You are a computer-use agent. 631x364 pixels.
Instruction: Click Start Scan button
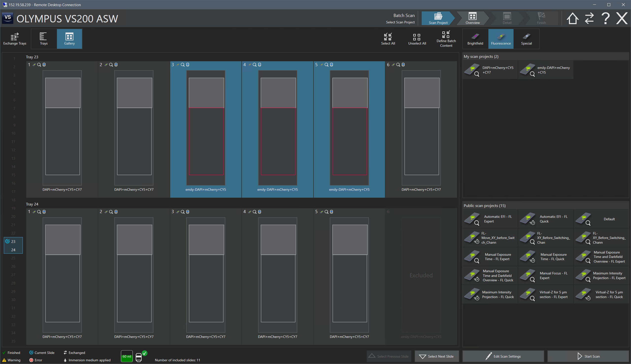click(588, 356)
